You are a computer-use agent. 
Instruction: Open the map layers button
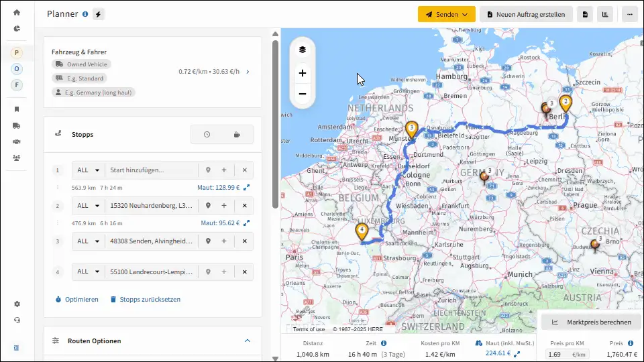pyautogui.click(x=303, y=50)
